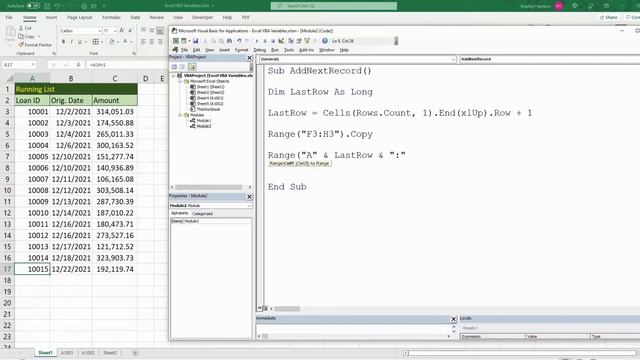
Task: Select Module1 in the project tree
Action: (204, 121)
